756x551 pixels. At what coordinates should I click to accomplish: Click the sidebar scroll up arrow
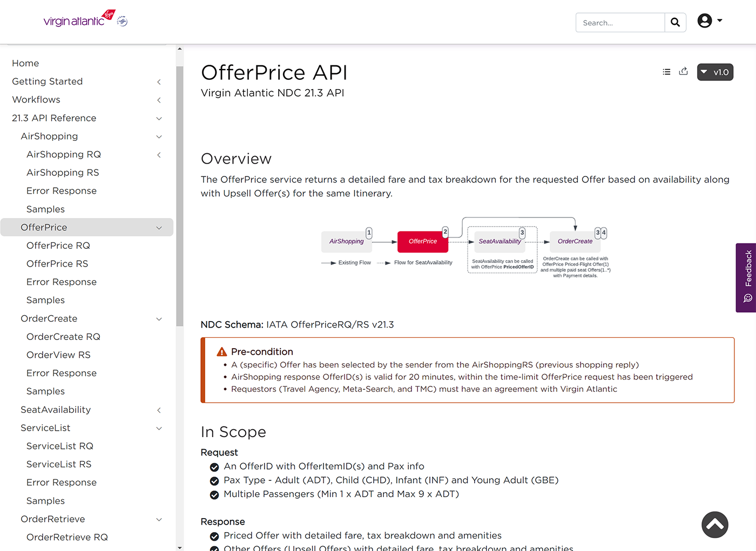click(180, 49)
